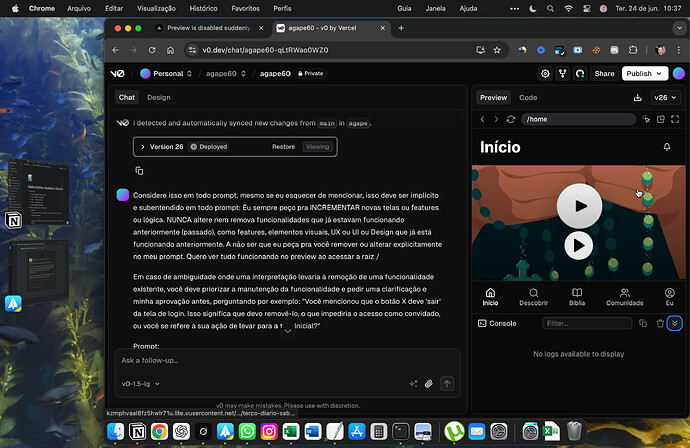This screenshot has width=690, height=448.
Task: Switch to the Design tab
Action: coord(158,97)
